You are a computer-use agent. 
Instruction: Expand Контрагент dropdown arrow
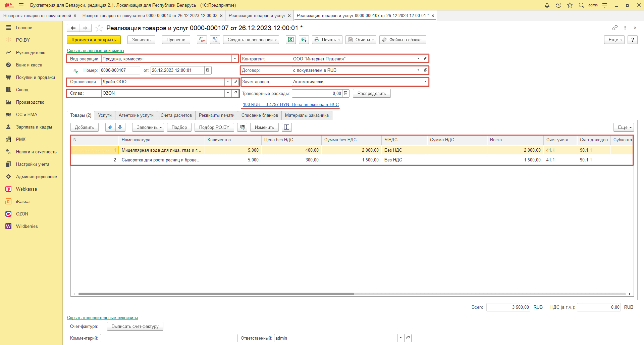[x=418, y=59]
